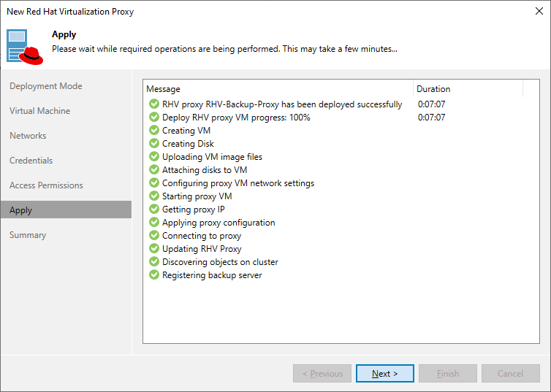Click check icon for Updating RHV Proxy

153,249
